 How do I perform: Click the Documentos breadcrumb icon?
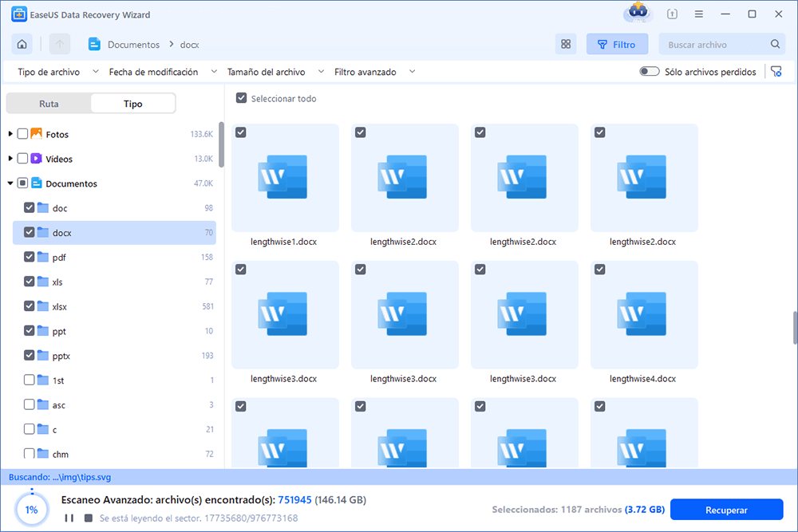[x=94, y=44]
